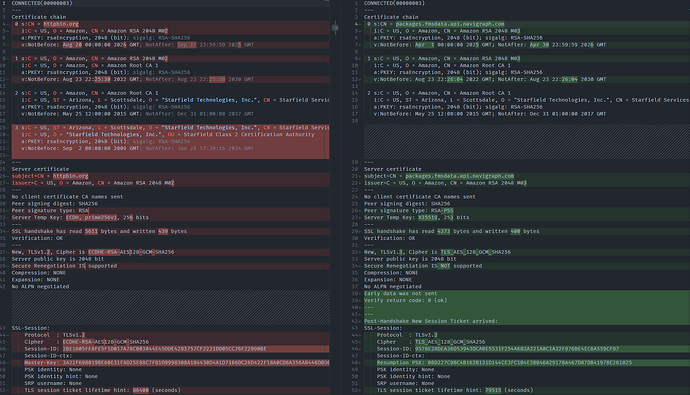
Task: Click the hatched placeholder area in the left pane
Action: click(170, 307)
